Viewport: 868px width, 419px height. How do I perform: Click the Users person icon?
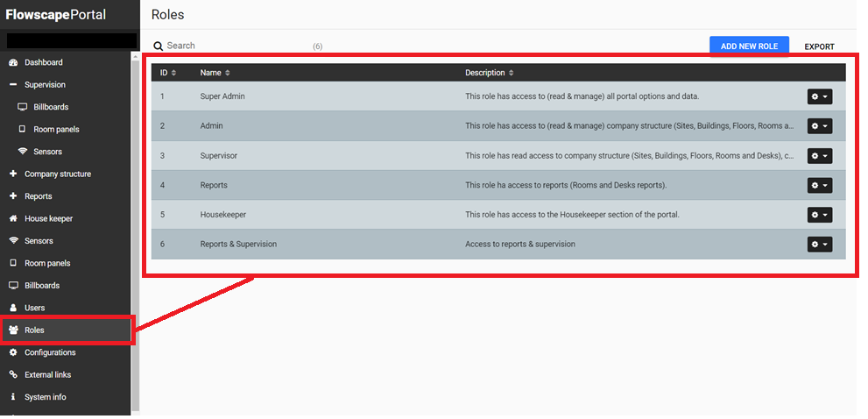click(x=14, y=308)
